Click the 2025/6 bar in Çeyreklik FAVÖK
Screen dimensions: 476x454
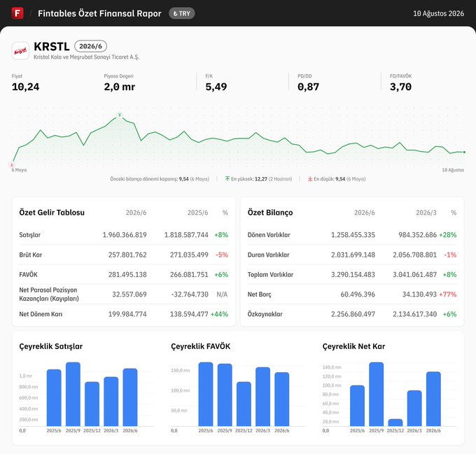(x=206, y=395)
